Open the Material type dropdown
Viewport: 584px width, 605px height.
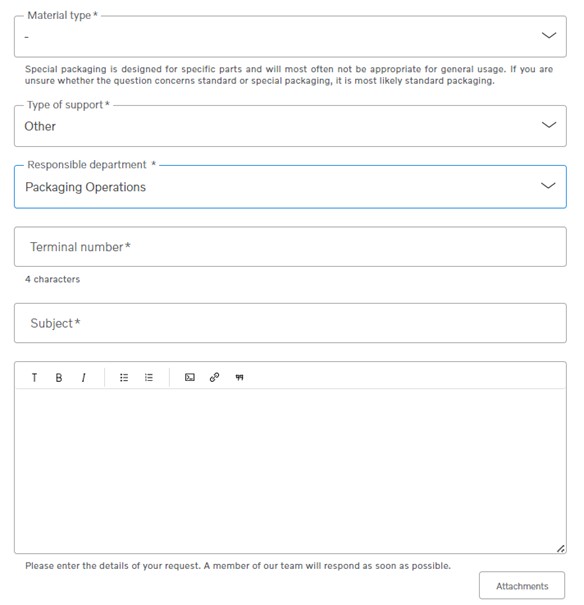[290, 36]
